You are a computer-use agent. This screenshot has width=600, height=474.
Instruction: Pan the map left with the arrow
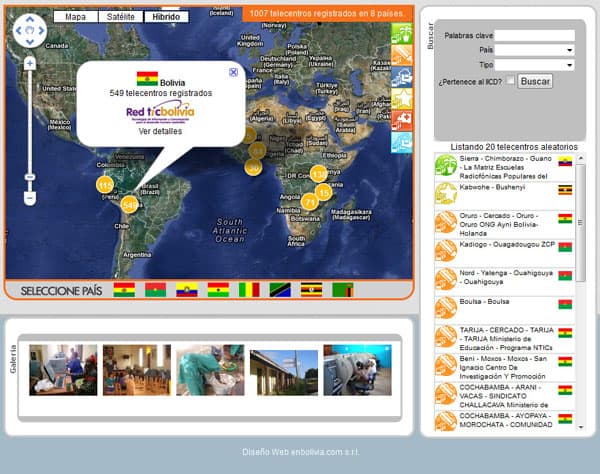[x=18, y=30]
